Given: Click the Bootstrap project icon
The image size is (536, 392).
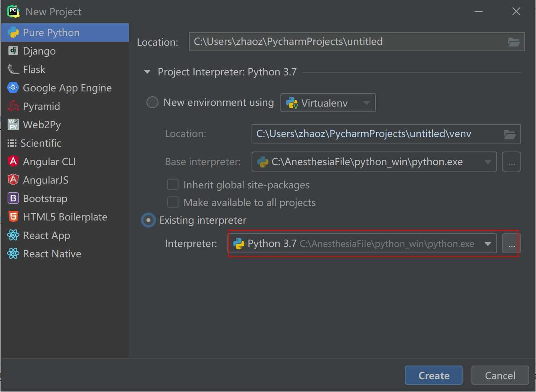Looking at the screenshot, I should pyautogui.click(x=13, y=198).
